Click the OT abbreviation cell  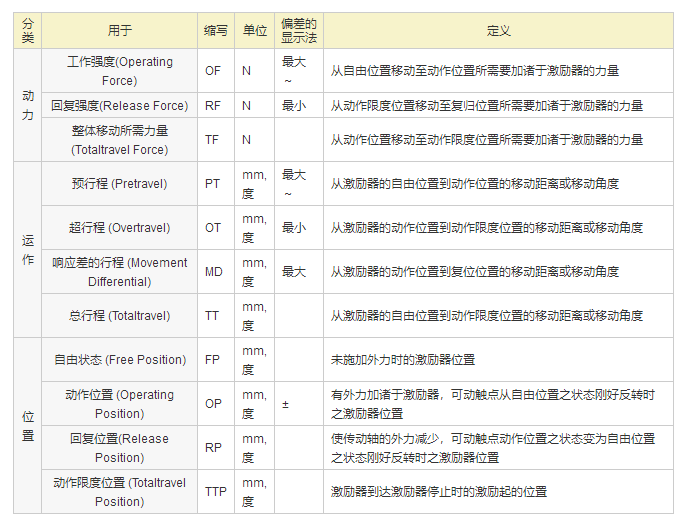(213, 228)
